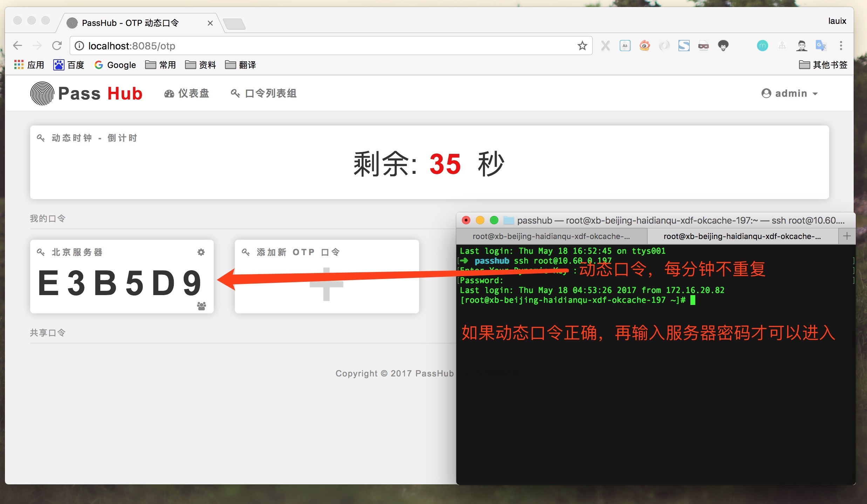Open Chrome's three-dot menu
This screenshot has width=867, height=504.
click(x=841, y=46)
